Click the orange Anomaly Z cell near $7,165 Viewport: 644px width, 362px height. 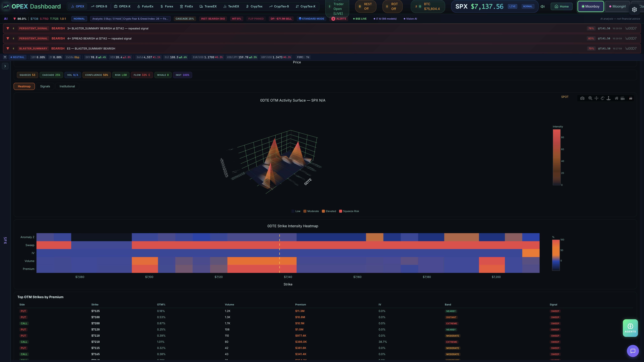[x=374, y=237]
